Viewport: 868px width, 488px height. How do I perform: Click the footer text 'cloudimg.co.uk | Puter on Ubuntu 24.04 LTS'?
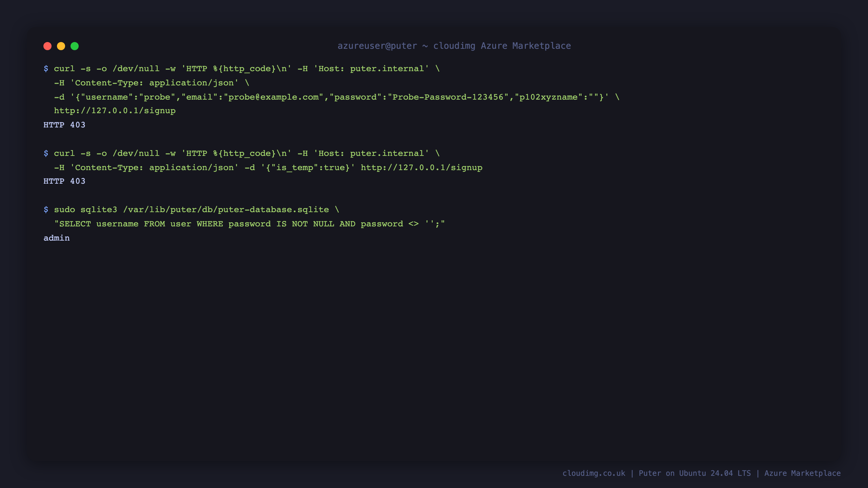coord(657,473)
